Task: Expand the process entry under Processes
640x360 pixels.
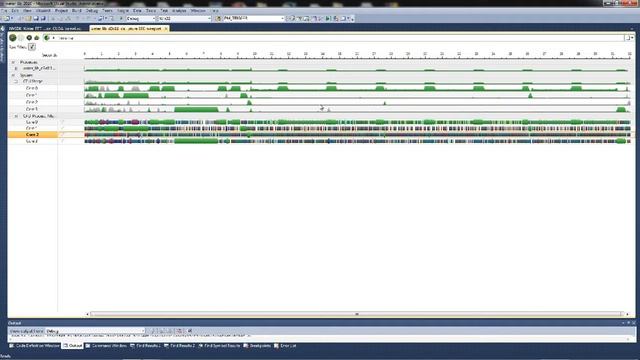Action: [16, 69]
